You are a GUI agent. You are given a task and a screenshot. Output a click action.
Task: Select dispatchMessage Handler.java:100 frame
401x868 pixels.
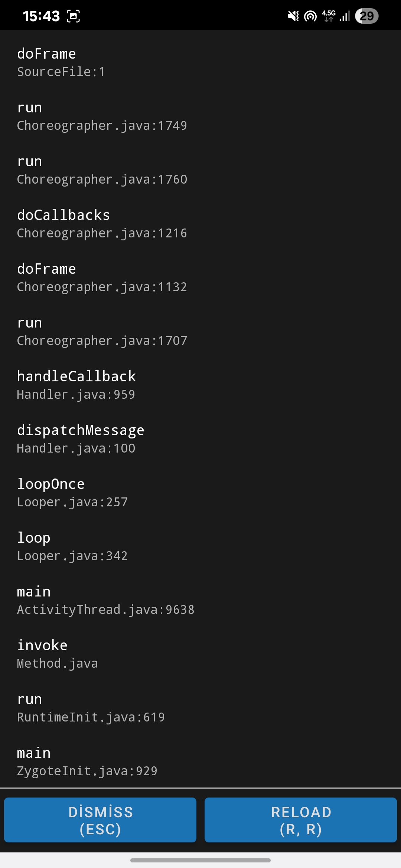[200, 439]
